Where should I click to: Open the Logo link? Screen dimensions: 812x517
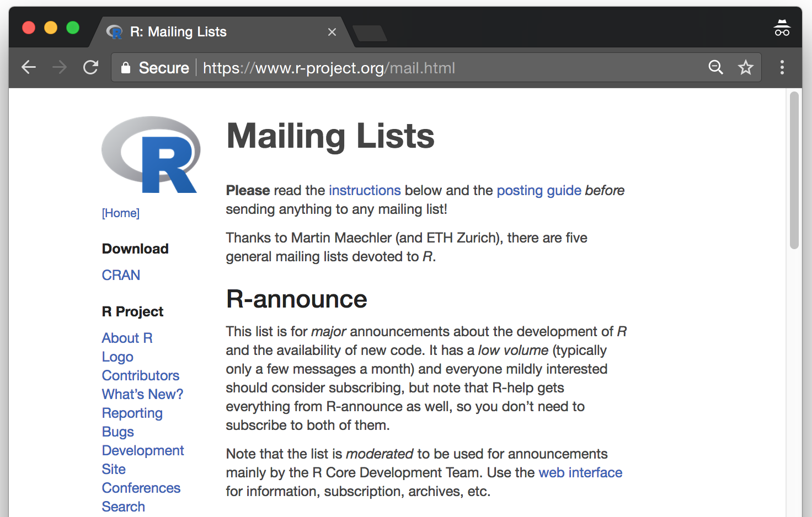tap(117, 357)
